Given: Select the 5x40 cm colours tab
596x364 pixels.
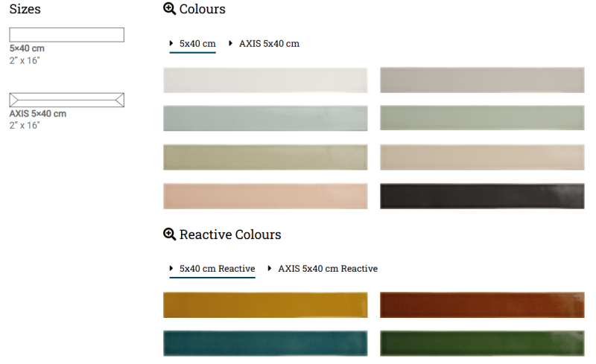Looking at the screenshot, I should pyautogui.click(x=197, y=44).
